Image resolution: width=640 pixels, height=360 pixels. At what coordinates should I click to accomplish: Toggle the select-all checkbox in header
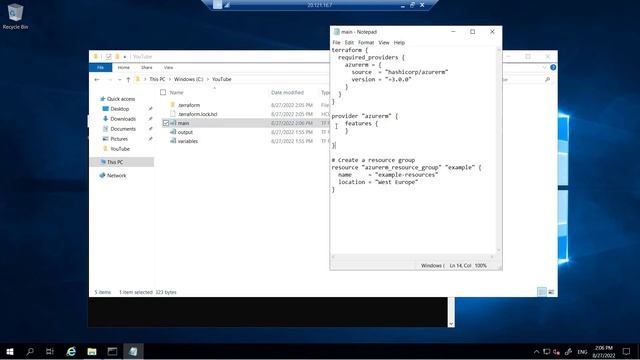[163, 93]
